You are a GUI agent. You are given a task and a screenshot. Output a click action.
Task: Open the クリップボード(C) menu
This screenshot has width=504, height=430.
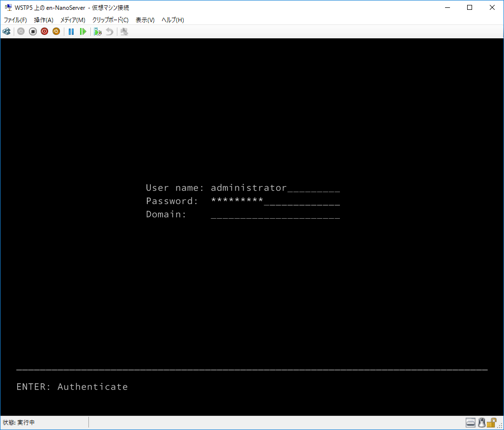tap(111, 20)
